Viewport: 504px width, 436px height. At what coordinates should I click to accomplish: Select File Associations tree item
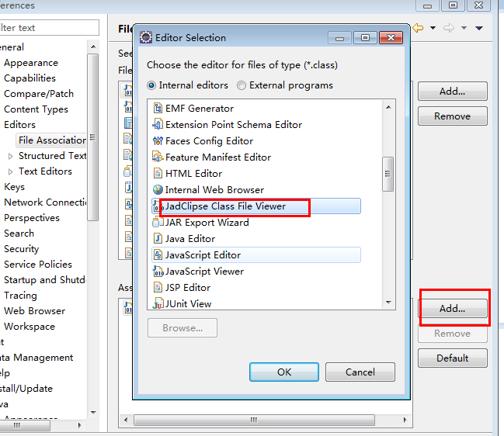pyautogui.click(x=52, y=140)
